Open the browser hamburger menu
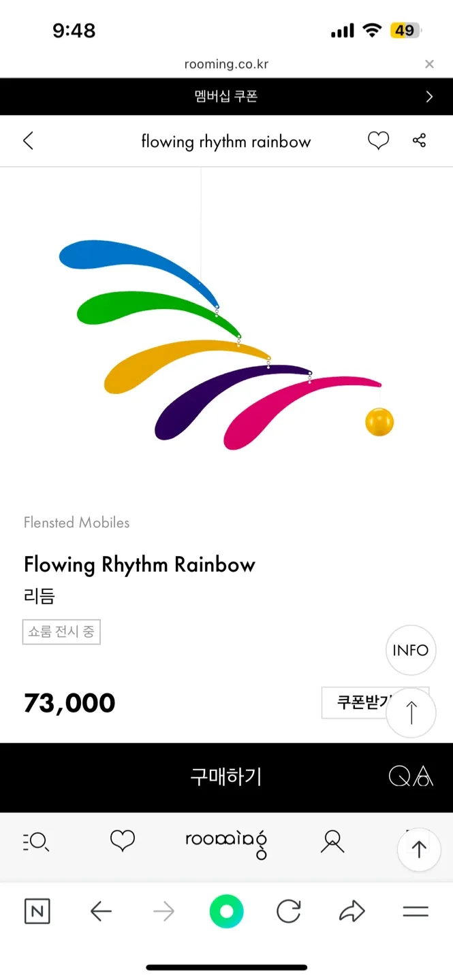The width and height of the screenshot is (453, 980). [416, 912]
